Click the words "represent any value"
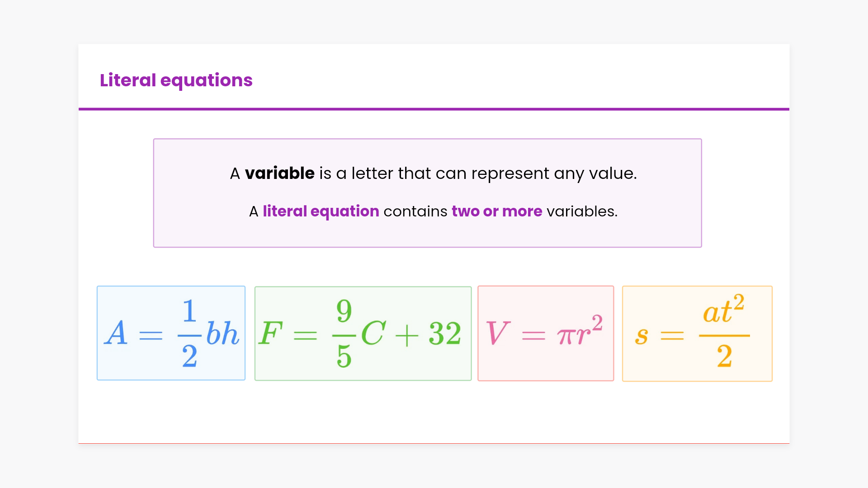The width and height of the screenshot is (868, 488). point(554,174)
